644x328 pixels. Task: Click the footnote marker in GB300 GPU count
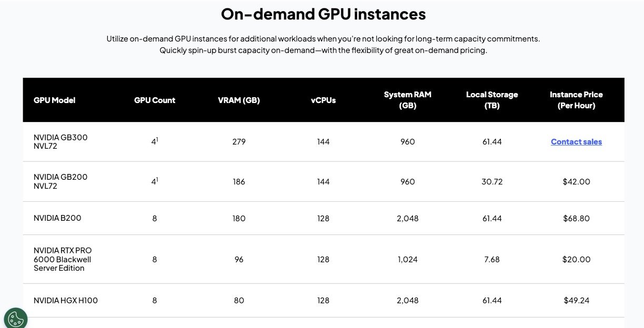click(157, 139)
